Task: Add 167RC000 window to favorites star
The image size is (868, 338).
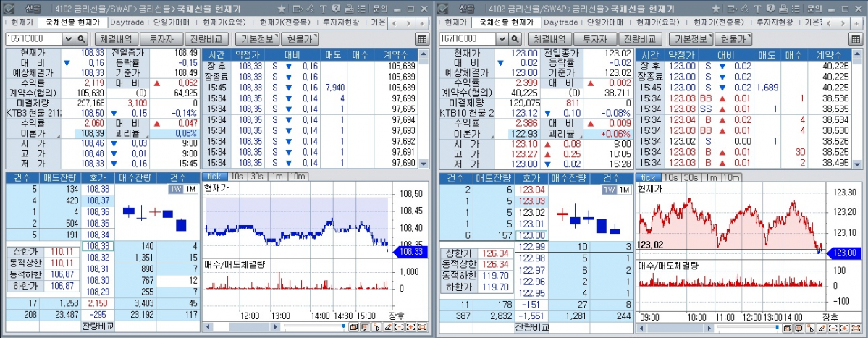Action: 715,9
